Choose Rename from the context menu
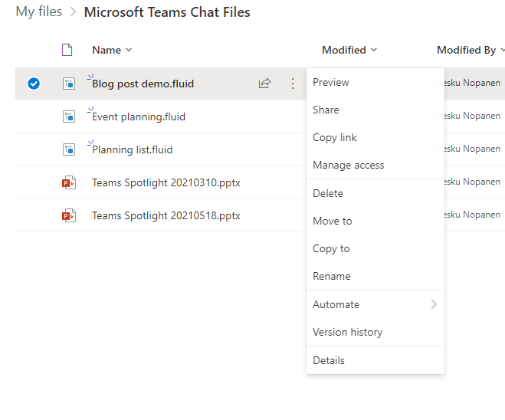 331,276
